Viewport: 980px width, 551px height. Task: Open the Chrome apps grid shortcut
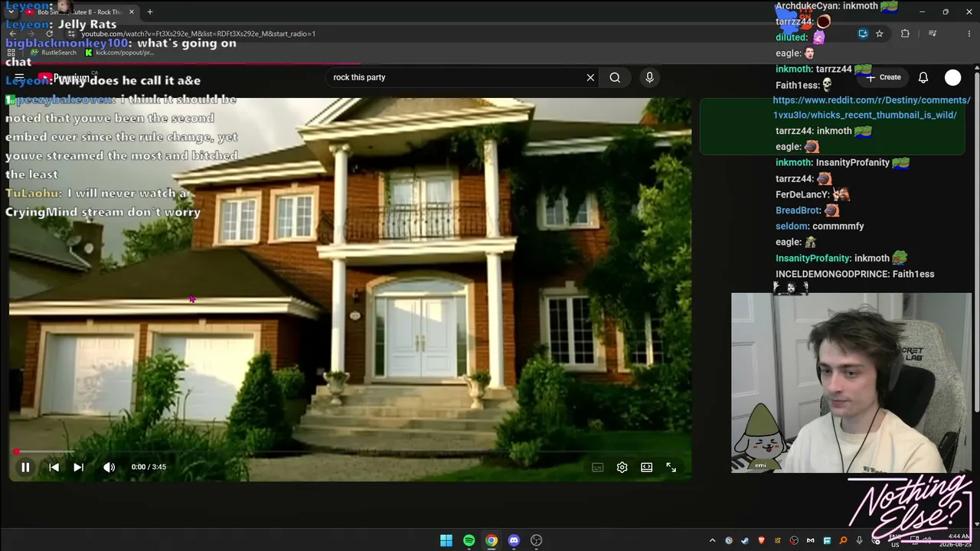click(12, 53)
